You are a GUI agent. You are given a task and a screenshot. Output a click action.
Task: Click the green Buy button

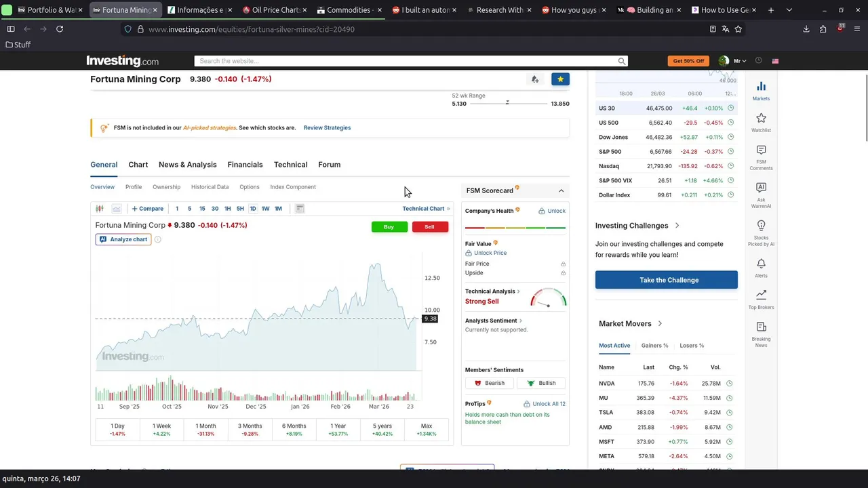pos(389,227)
